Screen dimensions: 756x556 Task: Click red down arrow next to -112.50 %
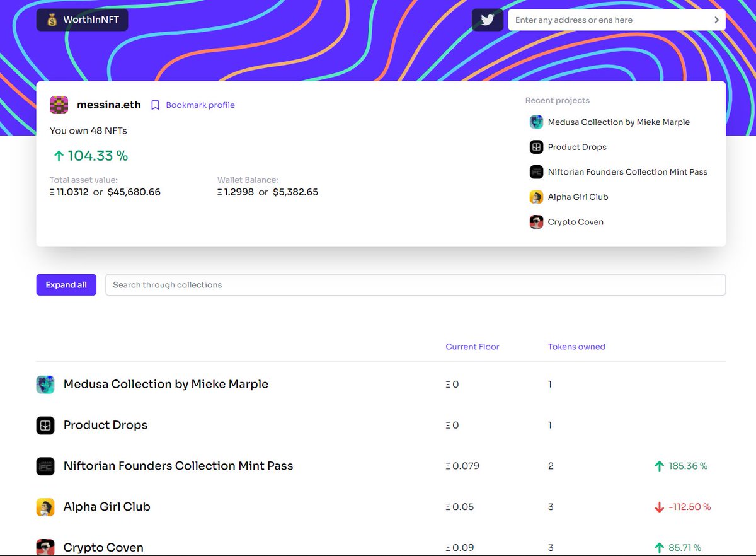pyautogui.click(x=660, y=507)
